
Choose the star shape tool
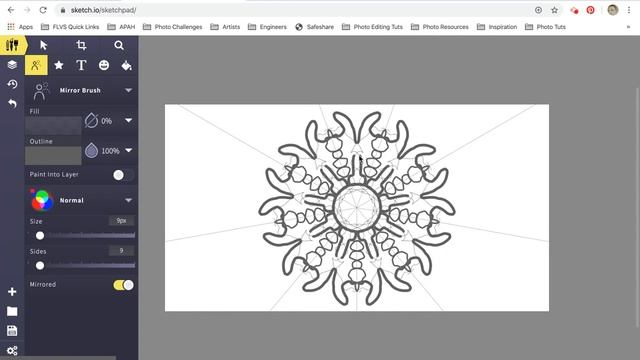tap(59, 65)
